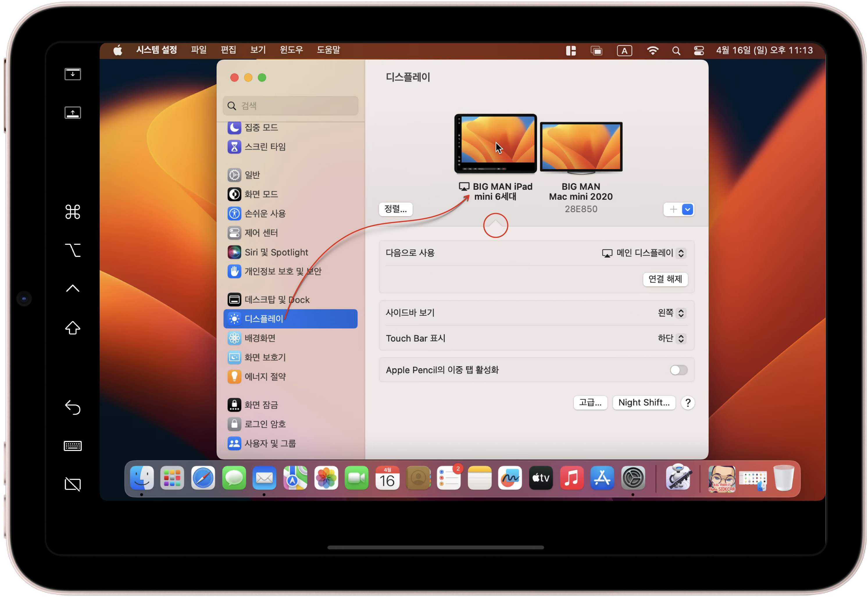This screenshot has width=868, height=597.
Task: Show the on-screen keyboard via sidebar icon
Action: (x=73, y=446)
